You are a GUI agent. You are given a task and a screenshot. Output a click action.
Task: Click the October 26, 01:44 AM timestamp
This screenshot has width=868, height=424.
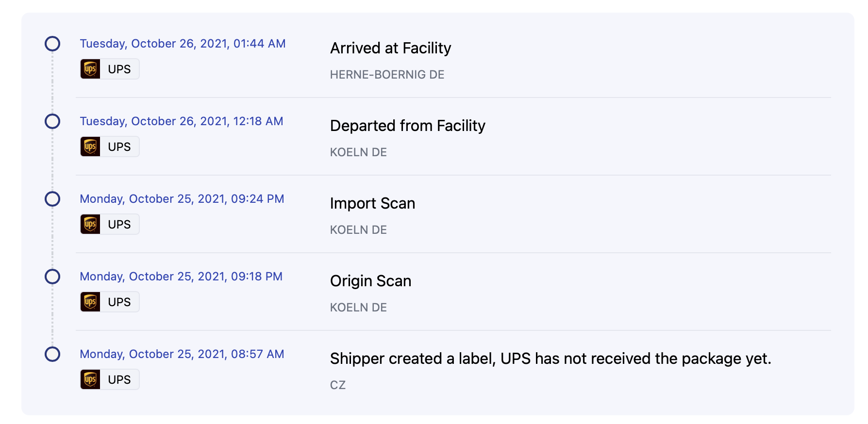point(183,44)
